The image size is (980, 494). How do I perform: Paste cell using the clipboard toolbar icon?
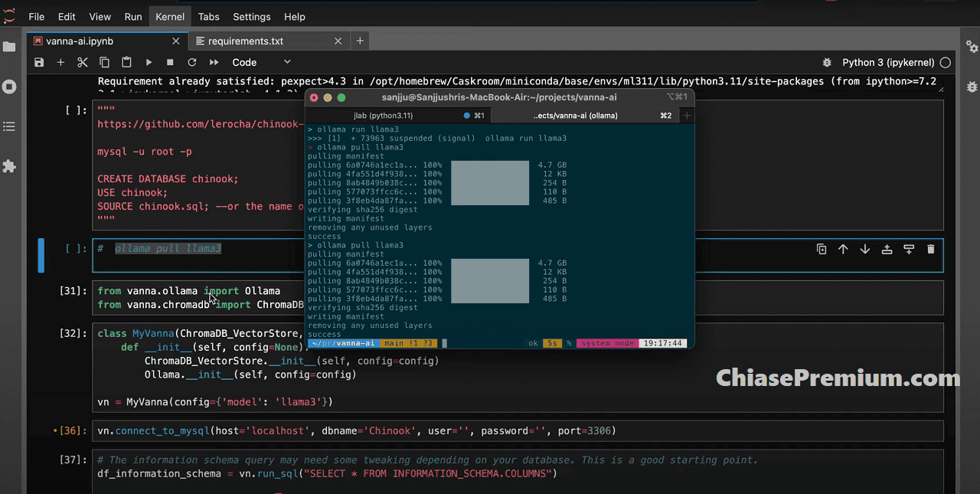[126, 62]
